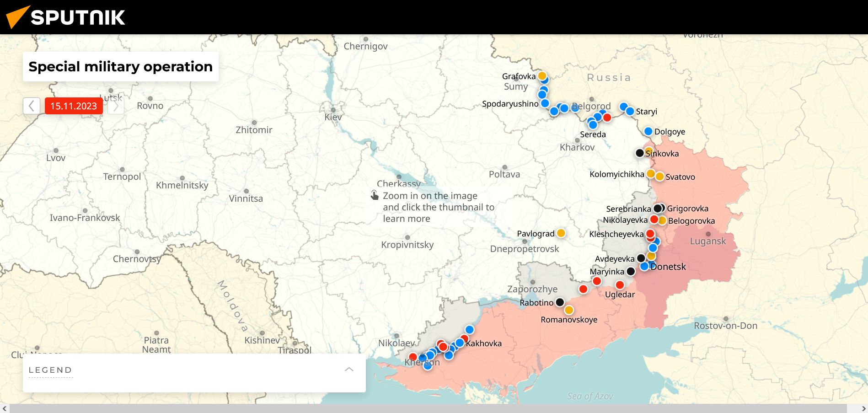The height and width of the screenshot is (413, 868).
Task: Click the blue marker beside Staryi
Action: (630, 111)
